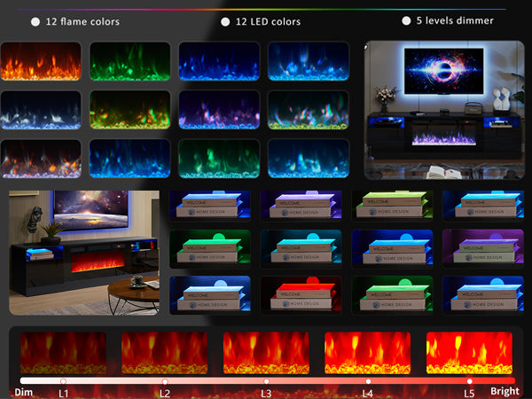Select the 12 flame colors bullet

click(x=35, y=21)
